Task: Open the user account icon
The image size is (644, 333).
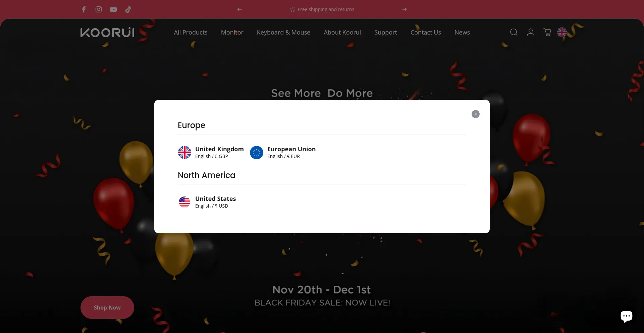Action: coord(530,32)
